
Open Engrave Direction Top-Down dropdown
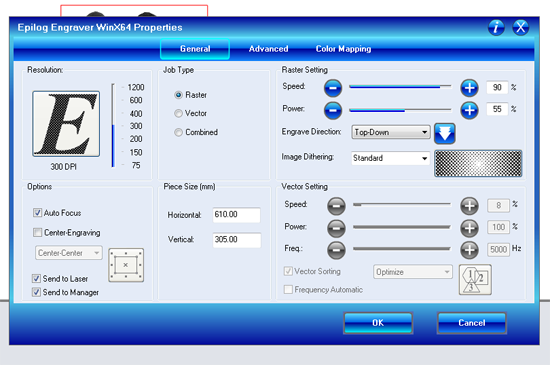pos(391,132)
